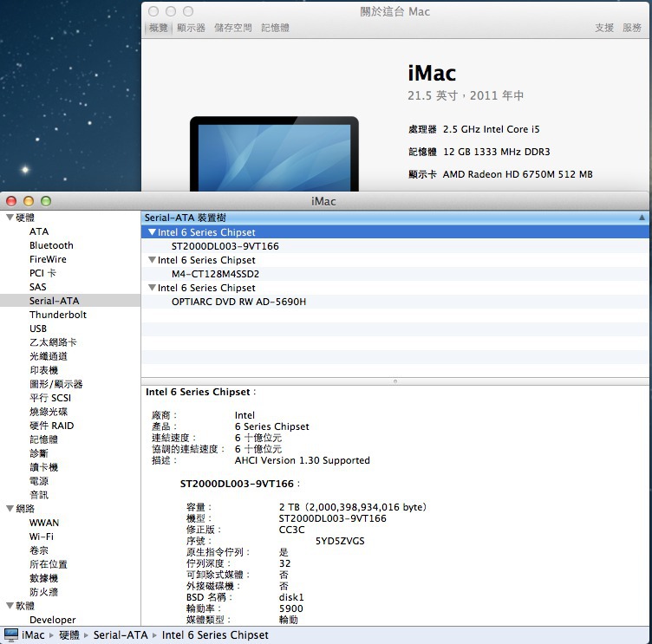Collapse the 硬體 hardware section
The image size is (652, 644).
point(10,217)
